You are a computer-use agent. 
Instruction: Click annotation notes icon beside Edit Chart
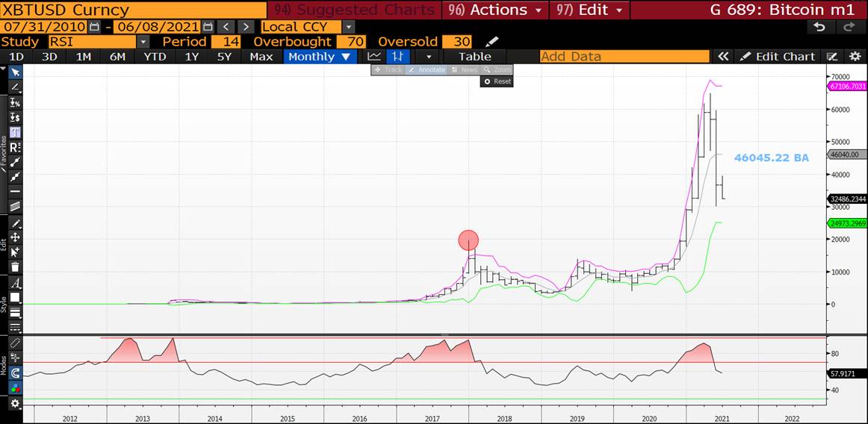pyautogui.click(x=831, y=57)
